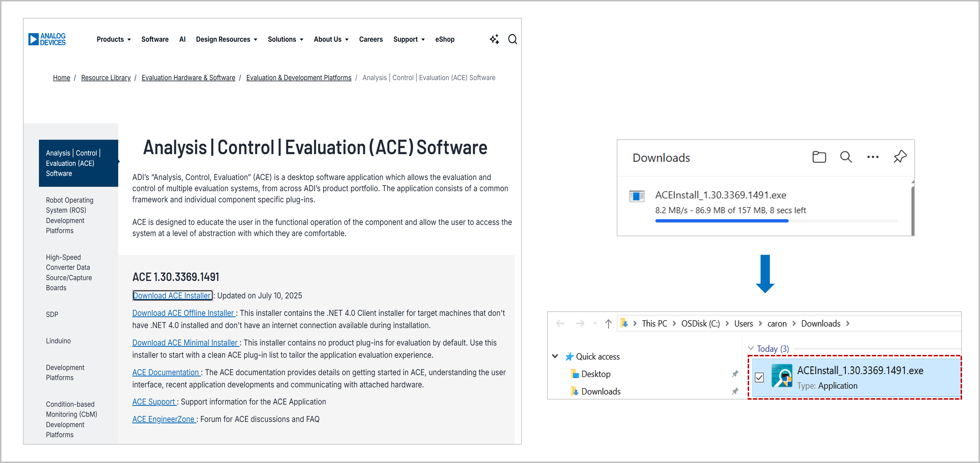
Task: Pin the Downloads popup
Action: (x=900, y=157)
